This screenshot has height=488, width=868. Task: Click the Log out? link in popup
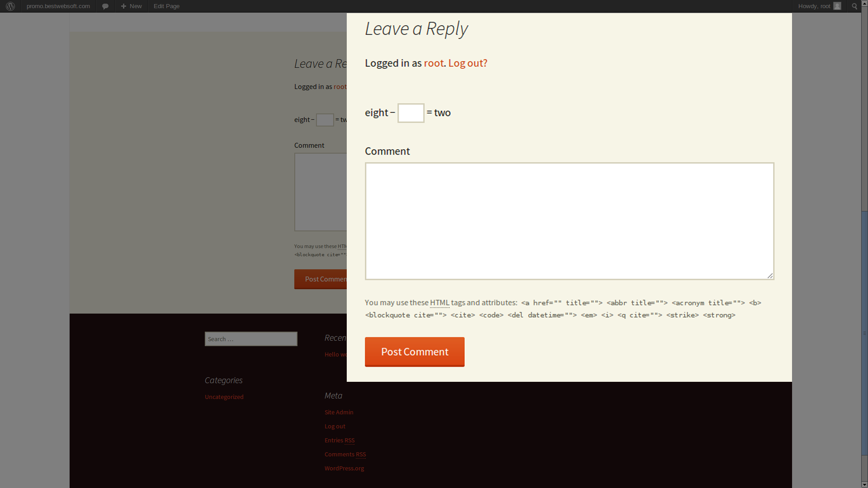(x=468, y=63)
